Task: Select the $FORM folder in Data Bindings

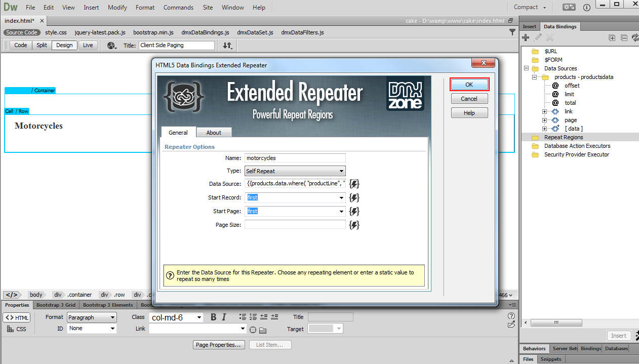Action: 553,60
